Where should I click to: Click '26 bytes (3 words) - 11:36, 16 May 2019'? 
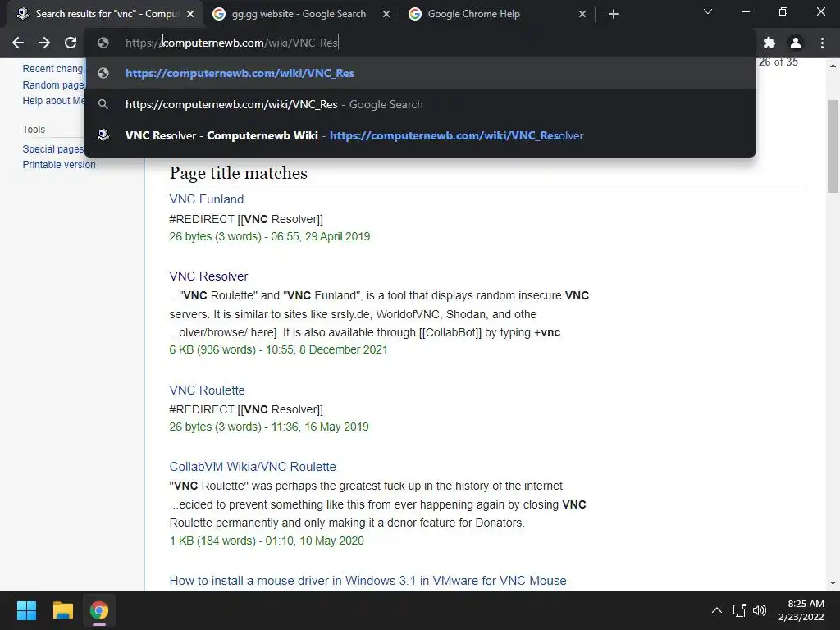coord(269,427)
